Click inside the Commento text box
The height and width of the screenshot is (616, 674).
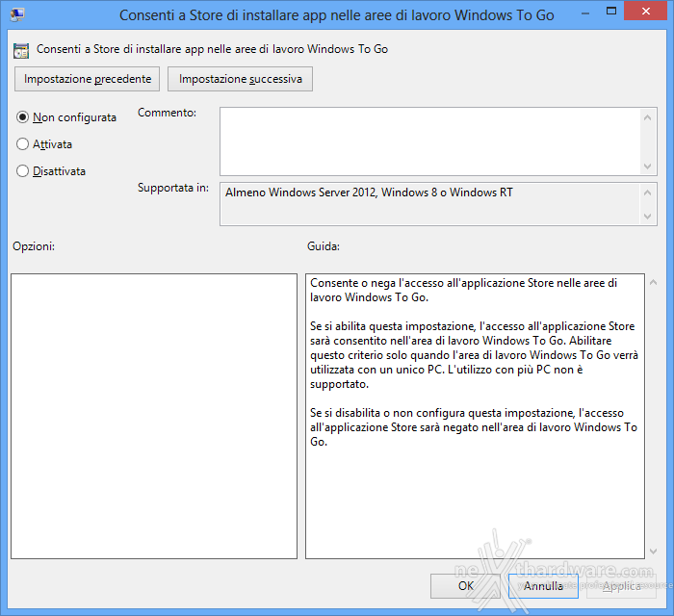pos(429,141)
